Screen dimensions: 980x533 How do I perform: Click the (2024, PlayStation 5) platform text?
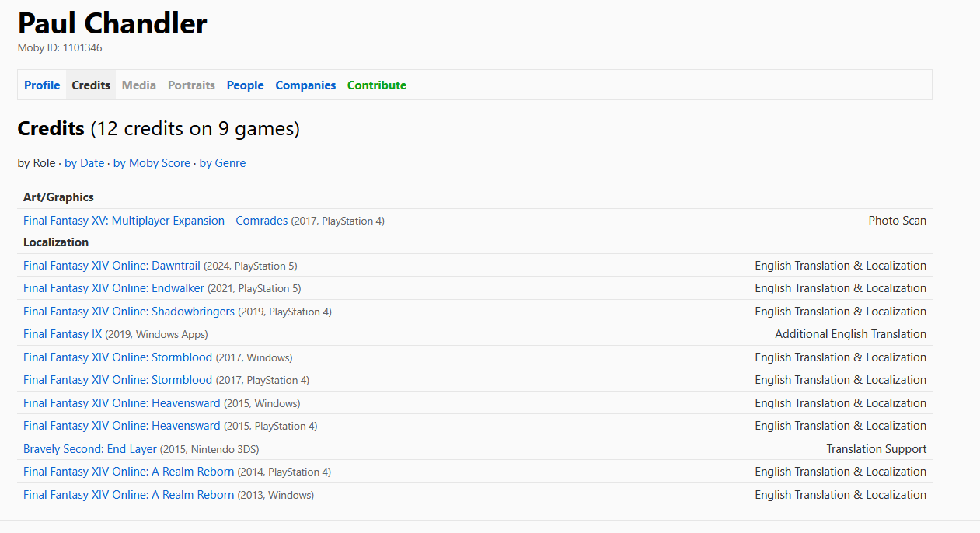pyautogui.click(x=250, y=266)
